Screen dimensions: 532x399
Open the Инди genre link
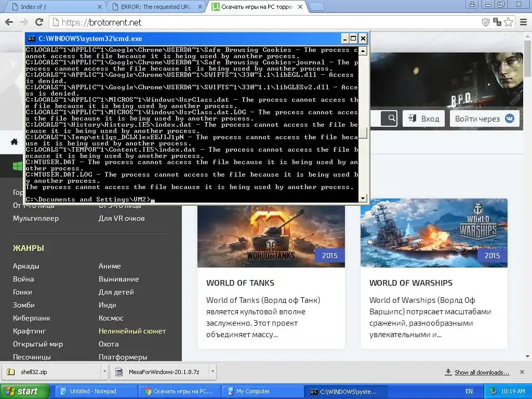click(x=108, y=304)
